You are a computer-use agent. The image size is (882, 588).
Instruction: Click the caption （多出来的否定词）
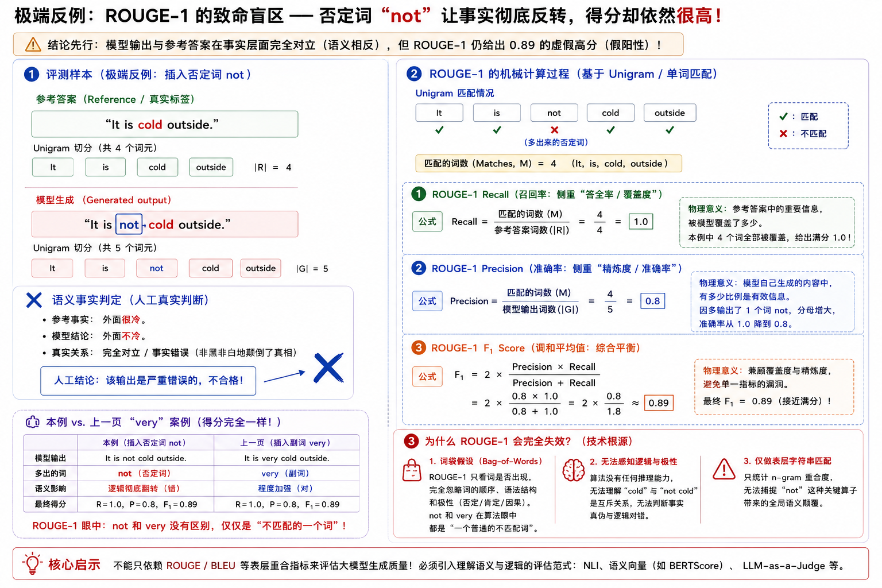coord(555,142)
